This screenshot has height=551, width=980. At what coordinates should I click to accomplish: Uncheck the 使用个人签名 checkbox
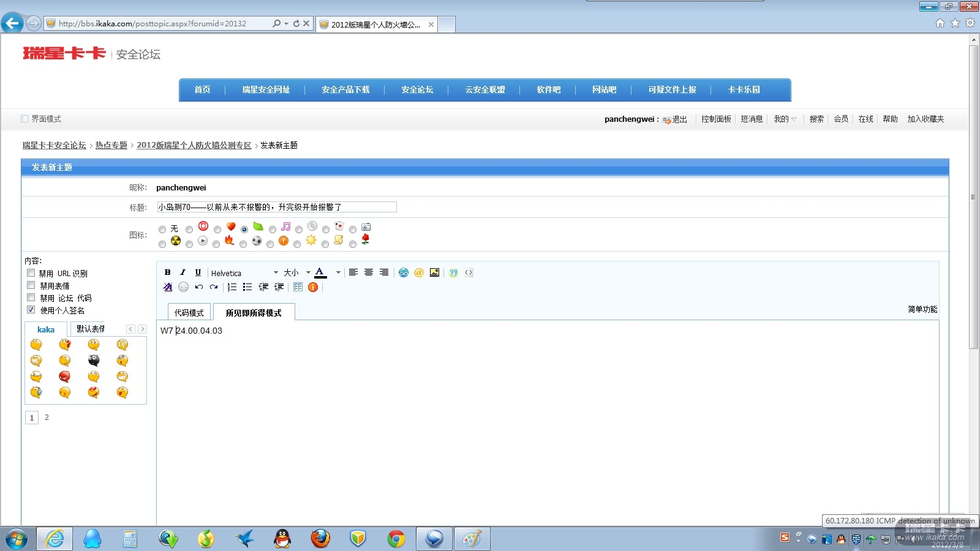(x=31, y=310)
